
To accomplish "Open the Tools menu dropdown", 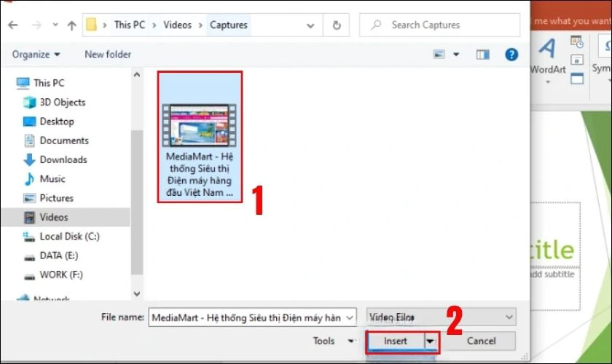I will pos(333,341).
